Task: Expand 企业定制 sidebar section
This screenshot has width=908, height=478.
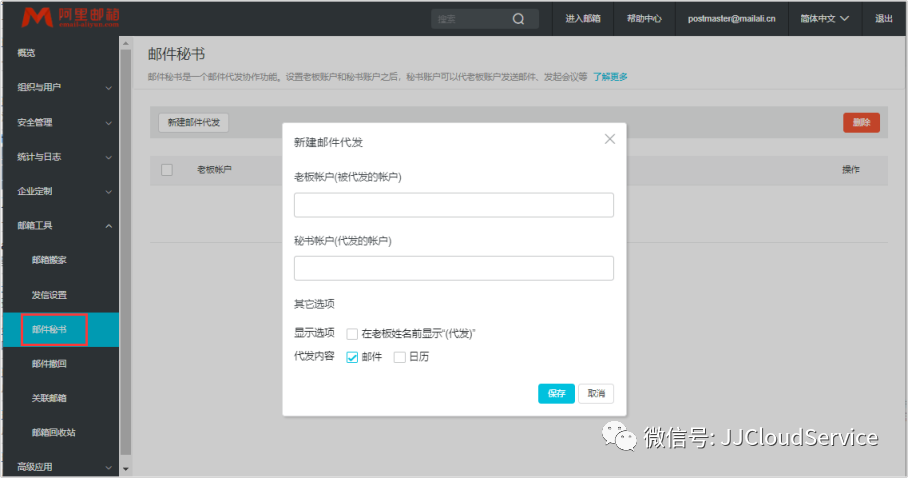Action: pos(61,191)
